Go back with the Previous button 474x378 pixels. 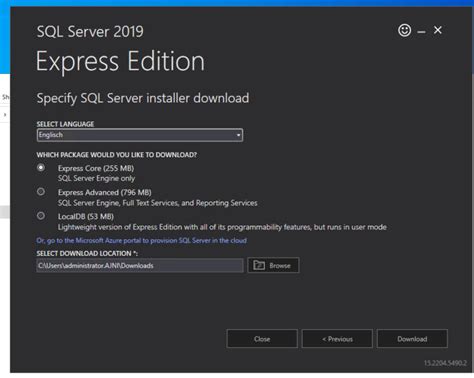pyautogui.click(x=337, y=339)
